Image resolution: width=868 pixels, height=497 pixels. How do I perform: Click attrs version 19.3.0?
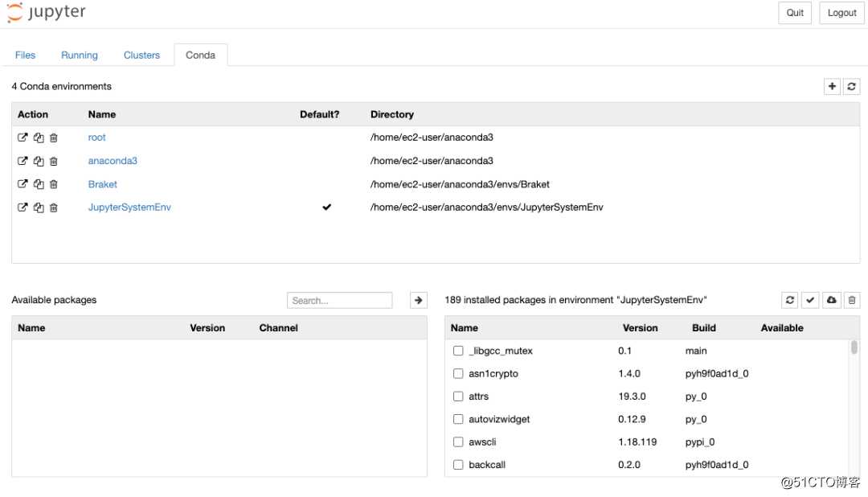click(632, 396)
